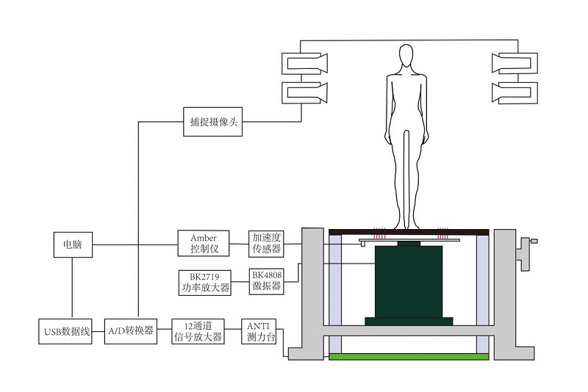This screenshot has height=392, width=588.
Task: Select the A/D转换器 block
Action: pos(131,331)
